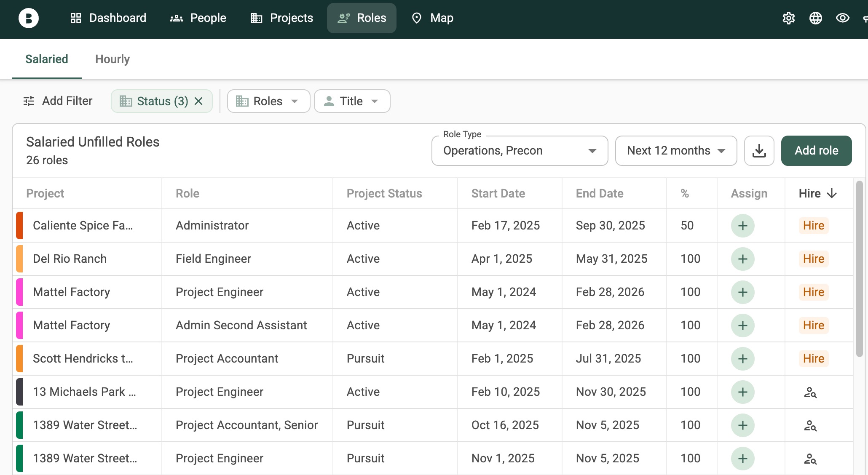Expand the Roles filter dropdown
868x475 pixels.
268,101
